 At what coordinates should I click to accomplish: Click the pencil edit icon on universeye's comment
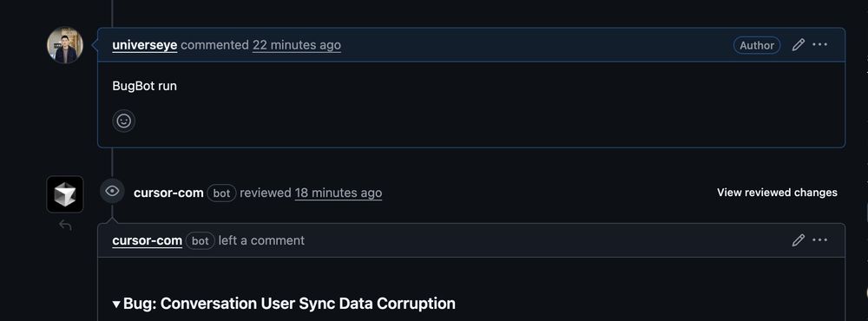(798, 45)
